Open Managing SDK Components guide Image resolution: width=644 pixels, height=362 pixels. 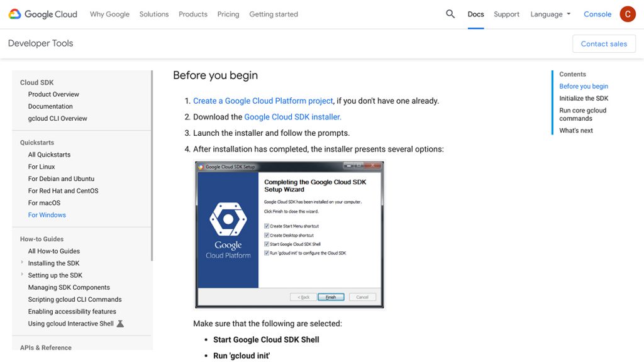pyautogui.click(x=69, y=287)
